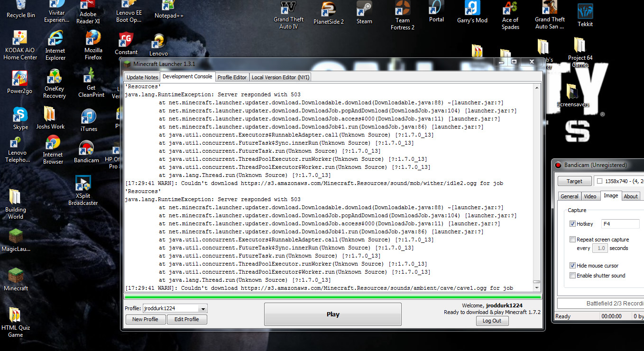Open the Recycle Bin desktop icon
The height and width of the screenshot is (351, 644).
tap(20, 9)
